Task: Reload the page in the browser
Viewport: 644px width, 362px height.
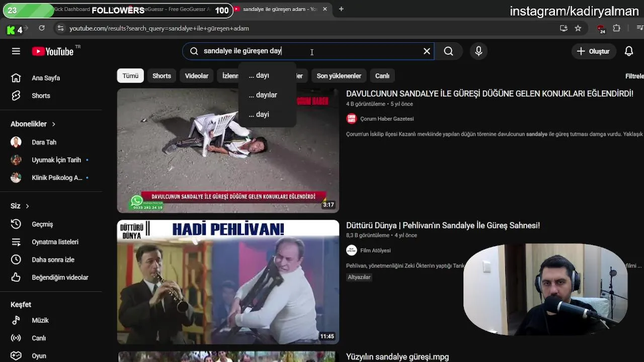Action: click(x=42, y=28)
